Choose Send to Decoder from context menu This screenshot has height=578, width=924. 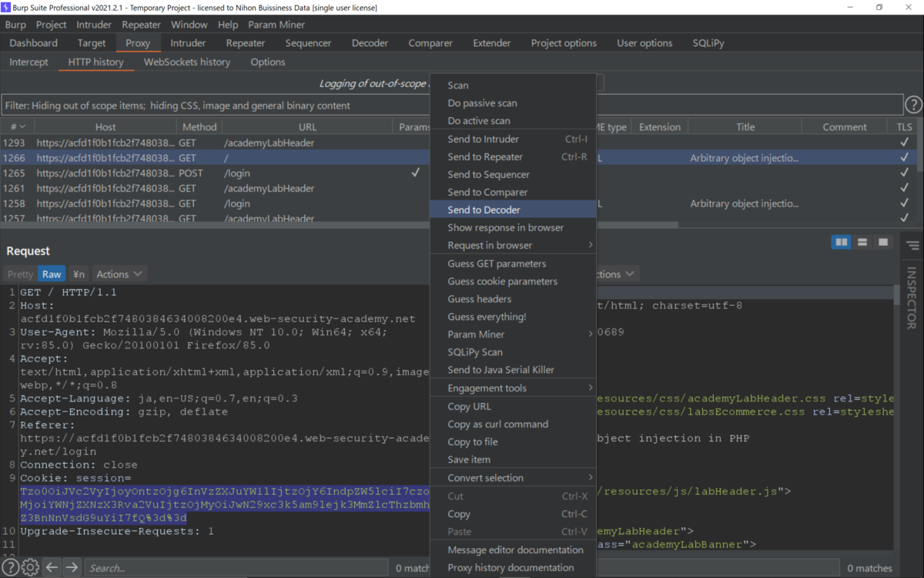(x=514, y=210)
